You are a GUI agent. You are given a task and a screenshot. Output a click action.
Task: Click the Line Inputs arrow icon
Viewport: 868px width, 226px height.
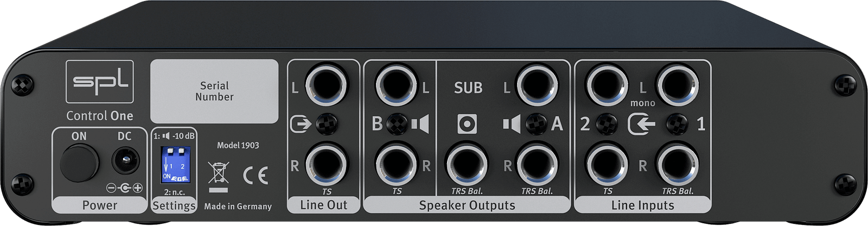642,124
